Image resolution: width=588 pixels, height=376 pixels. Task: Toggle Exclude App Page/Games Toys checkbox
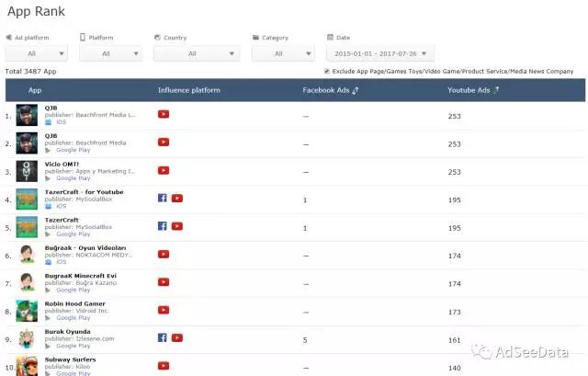[x=327, y=71]
